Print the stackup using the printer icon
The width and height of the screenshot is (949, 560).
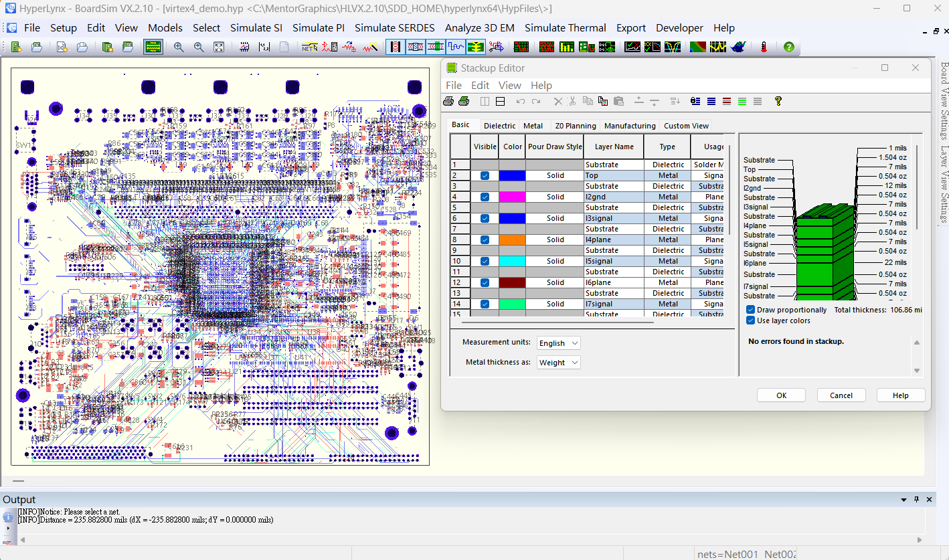(x=448, y=101)
